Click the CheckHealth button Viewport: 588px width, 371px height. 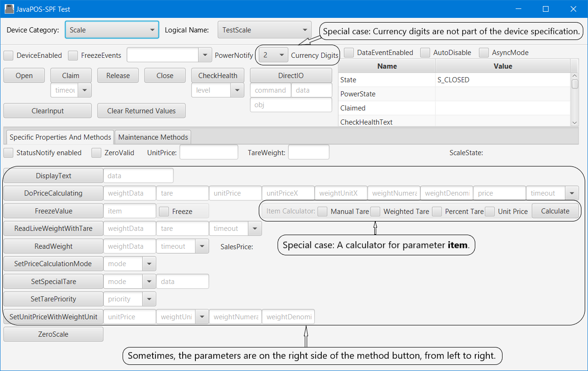click(218, 75)
